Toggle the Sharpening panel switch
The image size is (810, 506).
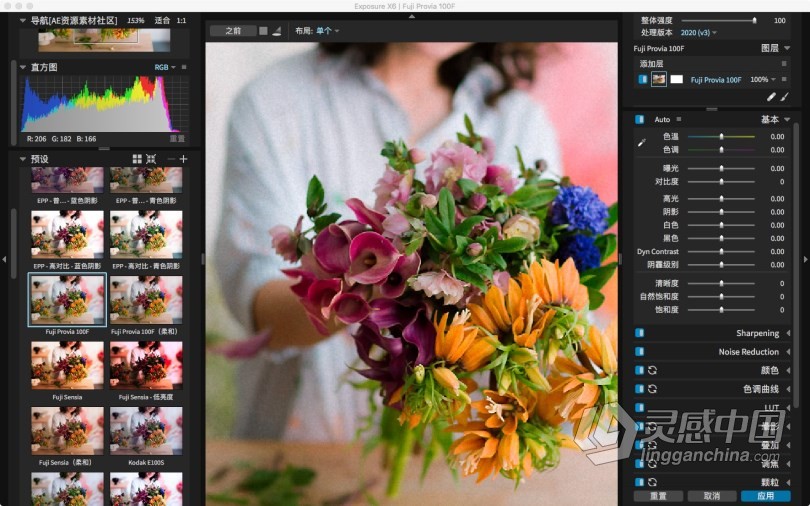[x=640, y=333]
